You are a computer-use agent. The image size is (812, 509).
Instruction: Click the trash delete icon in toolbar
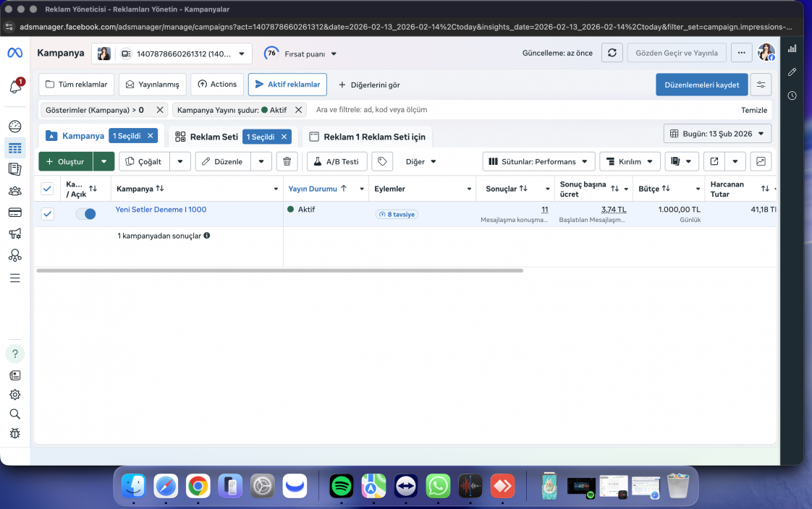coord(287,161)
